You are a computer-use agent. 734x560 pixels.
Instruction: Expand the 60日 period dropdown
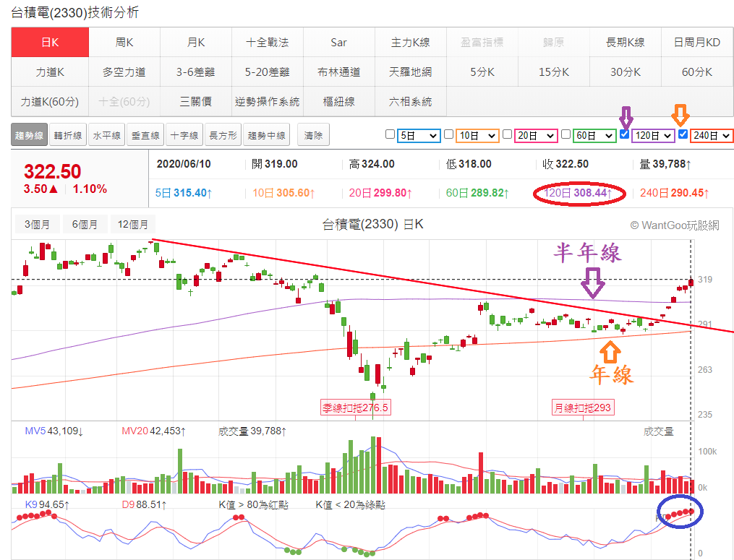click(594, 136)
